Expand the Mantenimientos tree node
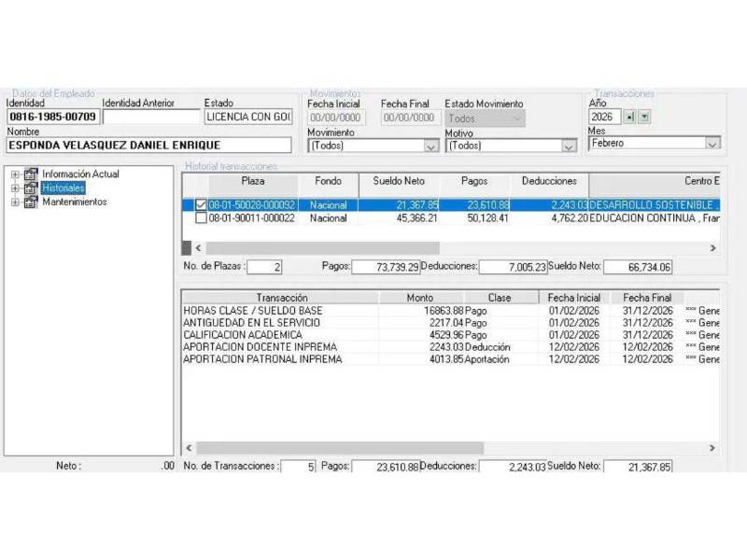 (x=15, y=202)
